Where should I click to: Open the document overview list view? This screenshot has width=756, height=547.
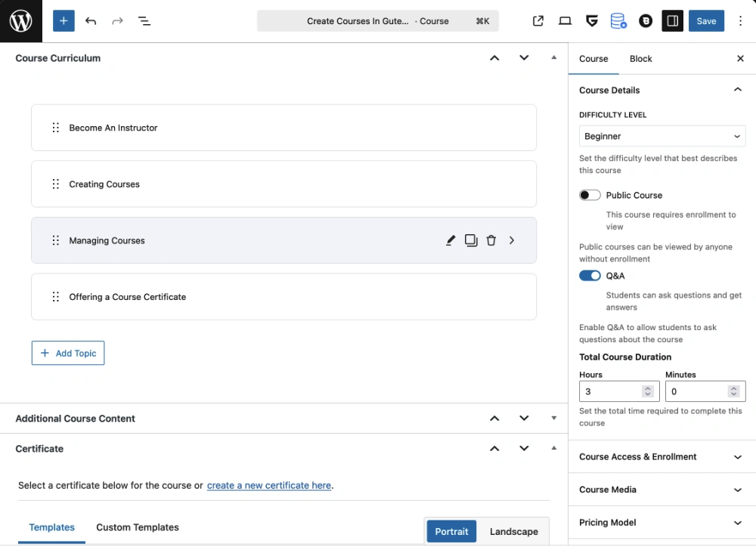tap(144, 20)
